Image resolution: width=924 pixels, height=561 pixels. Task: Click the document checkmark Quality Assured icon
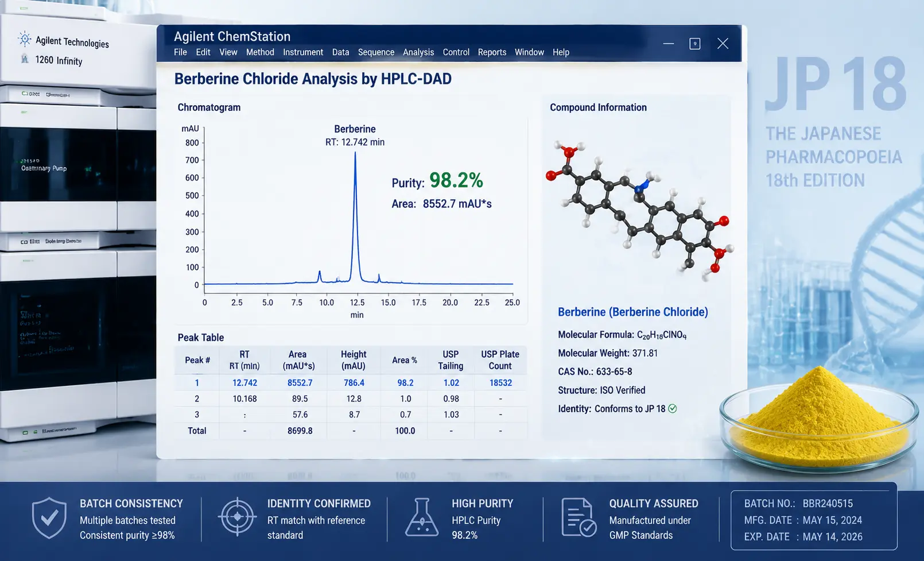[579, 517]
